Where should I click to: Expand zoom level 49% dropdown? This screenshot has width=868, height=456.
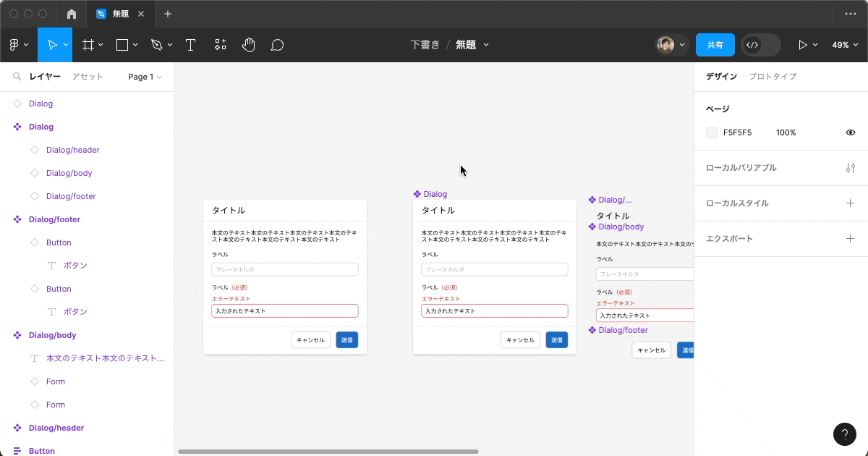[843, 45]
